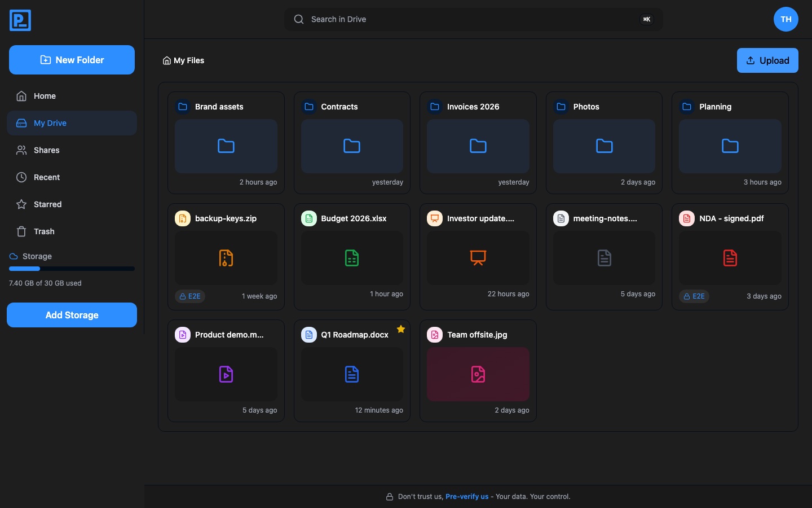812x508 pixels.
Task: Click the Brand assets folder icon
Action: click(226, 146)
